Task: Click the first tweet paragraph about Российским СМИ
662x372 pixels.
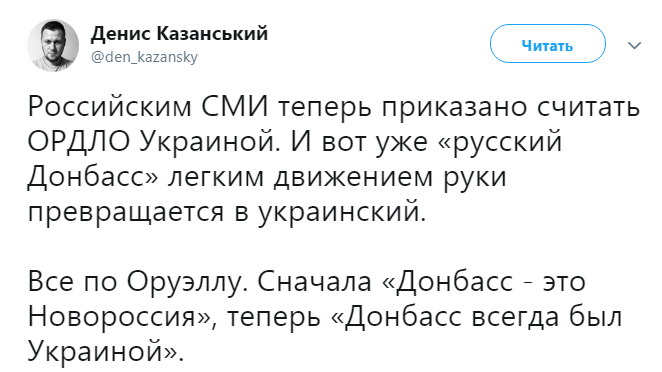Action: (334, 159)
